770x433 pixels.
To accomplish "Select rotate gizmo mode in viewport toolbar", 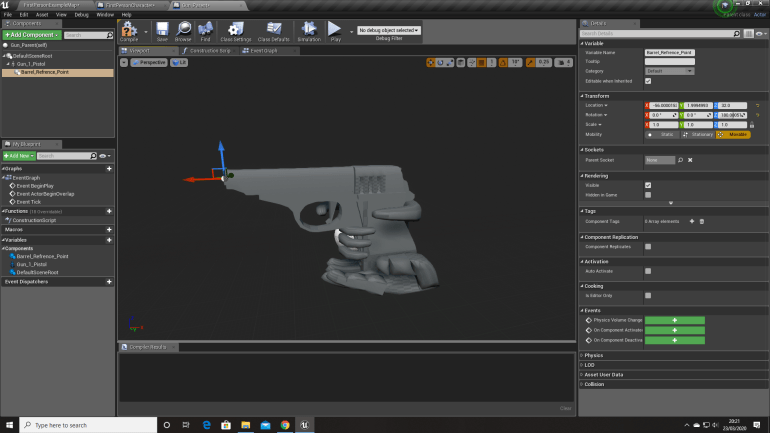I will [x=440, y=62].
